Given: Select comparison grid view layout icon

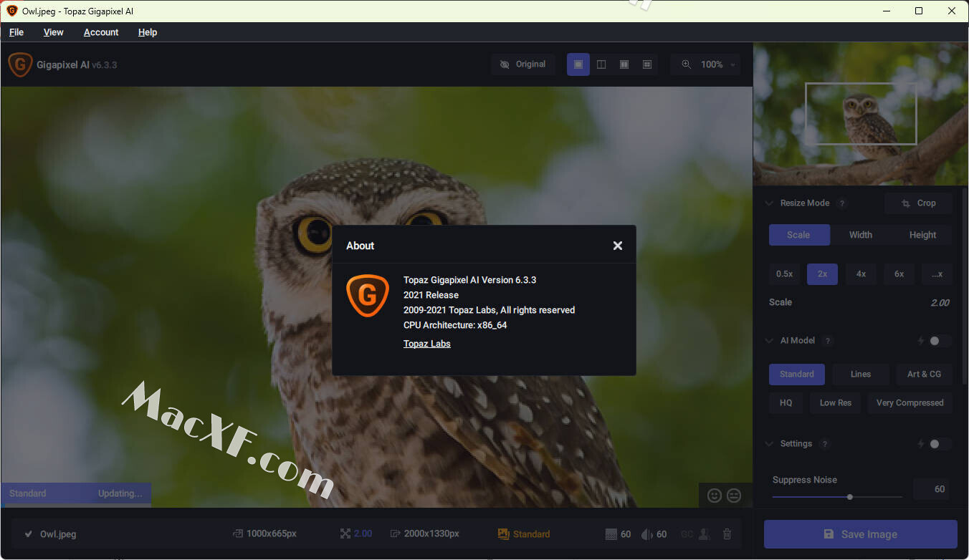Looking at the screenshot, I should click(x=647, y=64).
